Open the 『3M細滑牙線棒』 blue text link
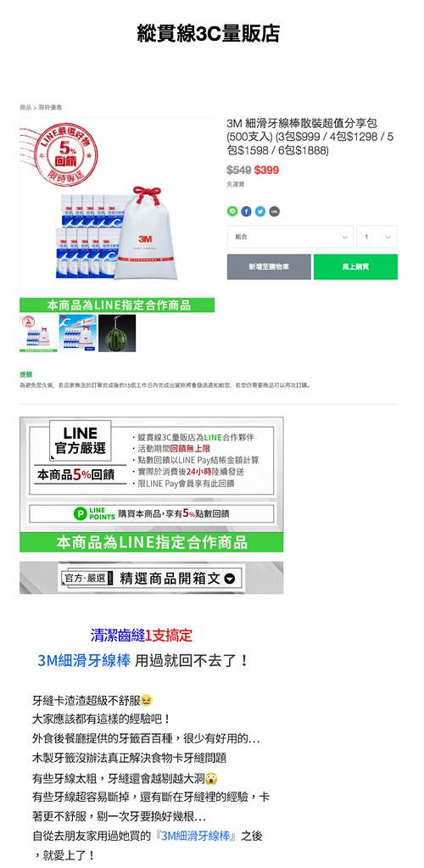 pos(196,837)
